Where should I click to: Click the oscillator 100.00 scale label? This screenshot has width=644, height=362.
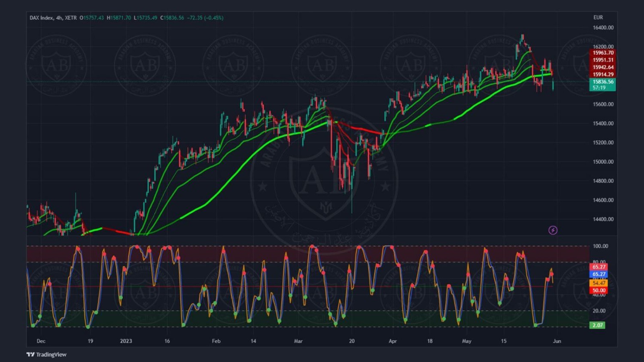(600, 246)
